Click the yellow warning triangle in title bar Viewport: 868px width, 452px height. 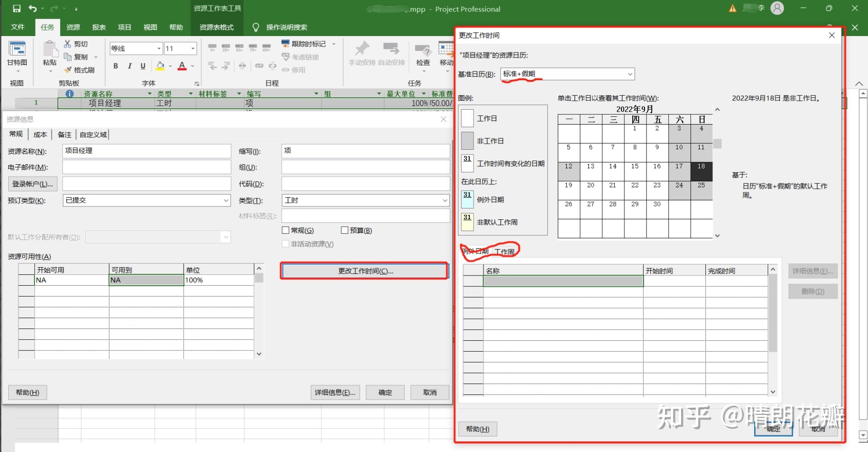[x=733, y=8]
